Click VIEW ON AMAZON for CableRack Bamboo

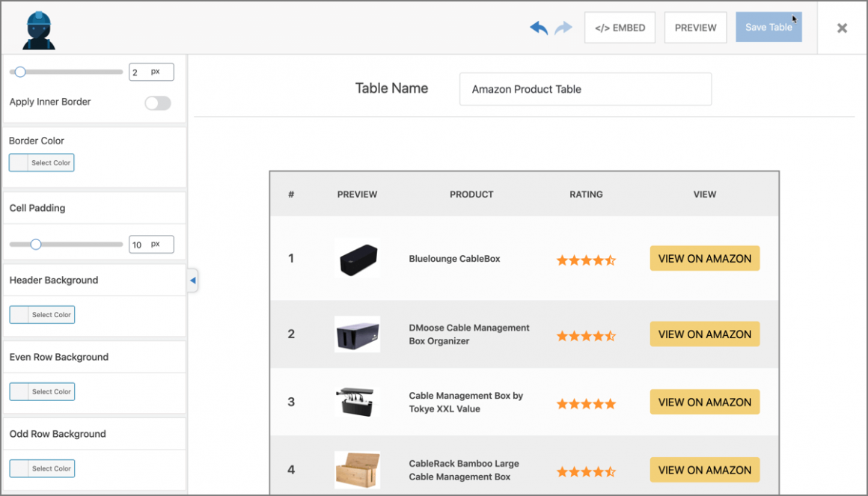pyautogui.click(x=705, y=470)
